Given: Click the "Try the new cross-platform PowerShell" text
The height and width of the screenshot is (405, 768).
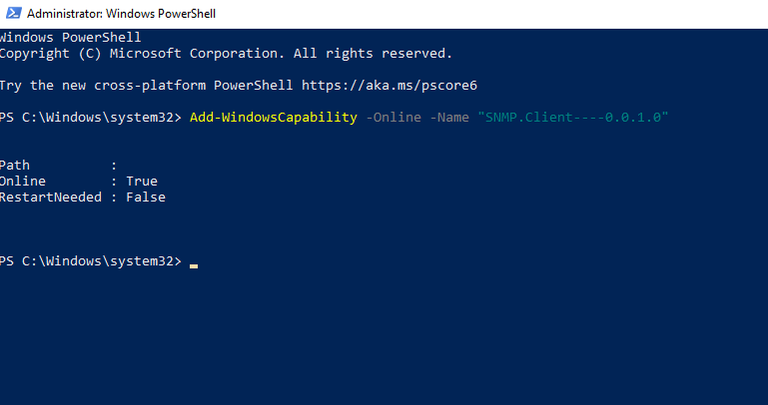Looking at the screenshot, I should point(145,85).
